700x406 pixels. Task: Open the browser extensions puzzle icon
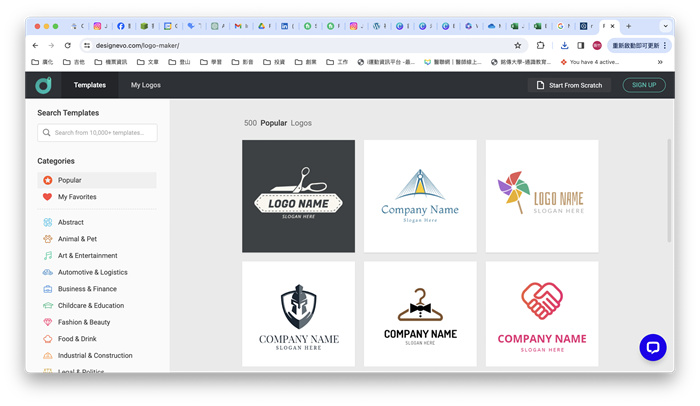tap(541, 45)
